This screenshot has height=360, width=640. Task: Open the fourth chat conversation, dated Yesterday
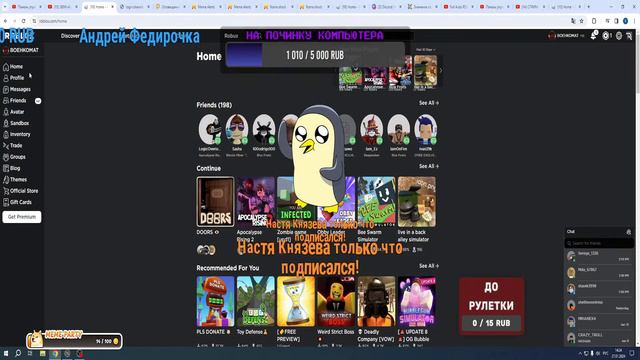tap(599, 305)
